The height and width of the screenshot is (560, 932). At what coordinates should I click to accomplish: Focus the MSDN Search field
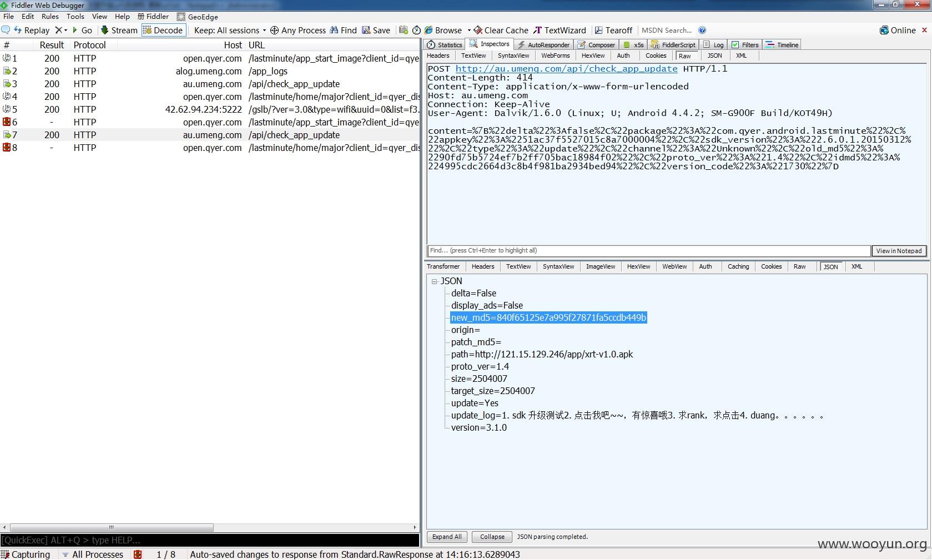coord(667,30)
